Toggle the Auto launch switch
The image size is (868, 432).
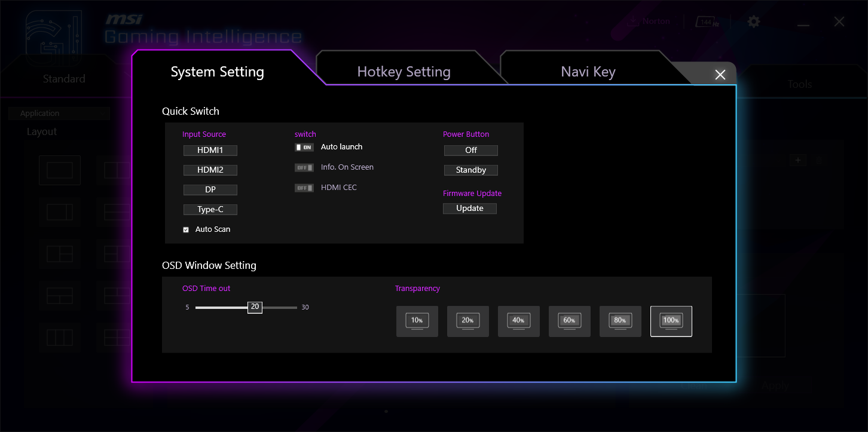coord(304,147)
